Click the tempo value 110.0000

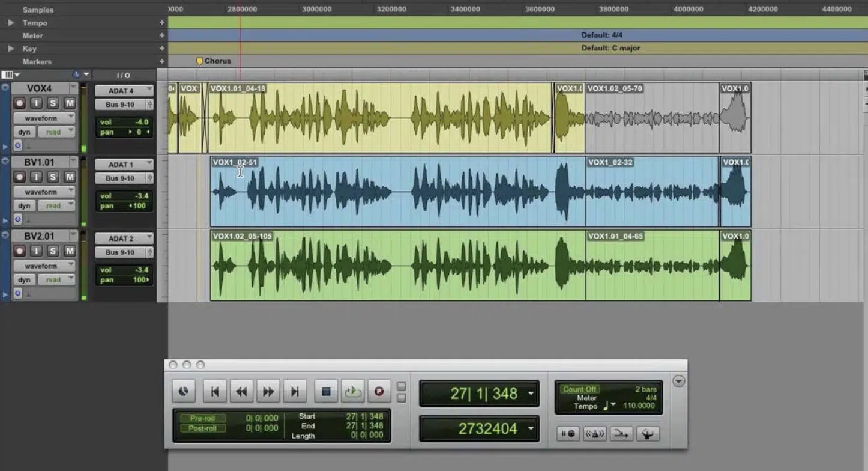click(x=639, y=406)
